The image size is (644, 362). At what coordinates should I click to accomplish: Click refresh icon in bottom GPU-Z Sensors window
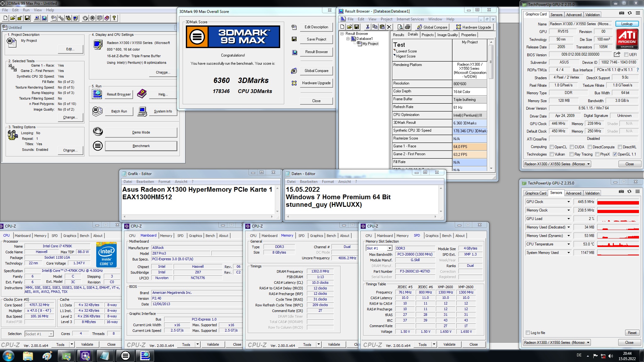point(629,191)
